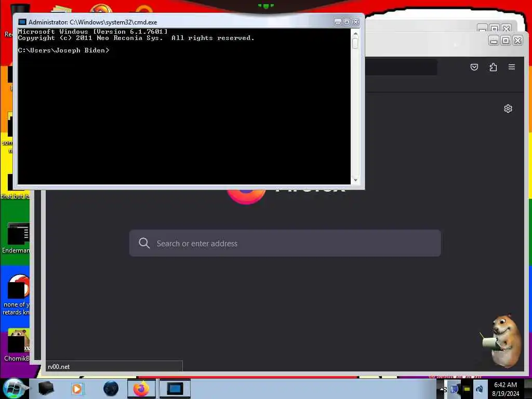Click the 'Microsoft Windows [Version 6.1.7601]' line
Viewport: 532px width, 399px height.
click(92, 31)
